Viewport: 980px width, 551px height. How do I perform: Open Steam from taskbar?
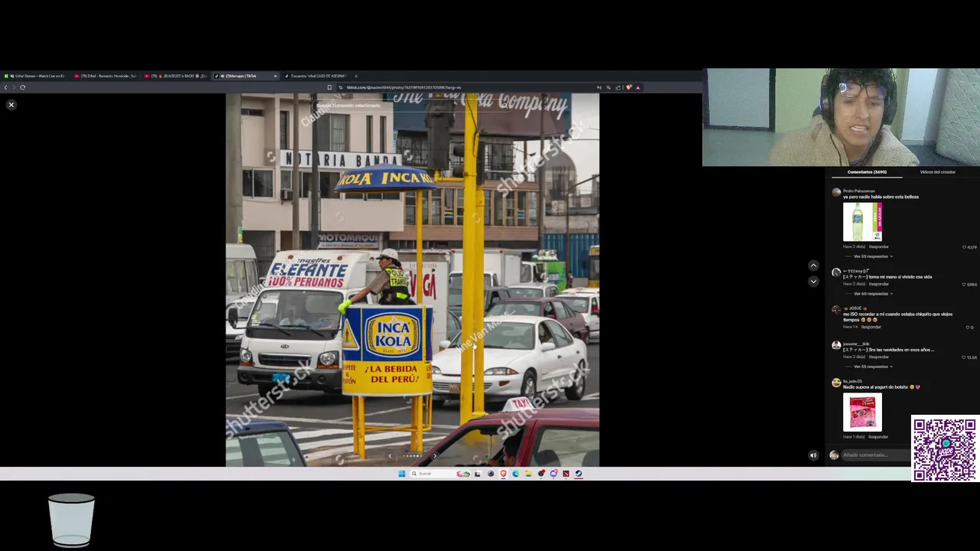point(578,474)
